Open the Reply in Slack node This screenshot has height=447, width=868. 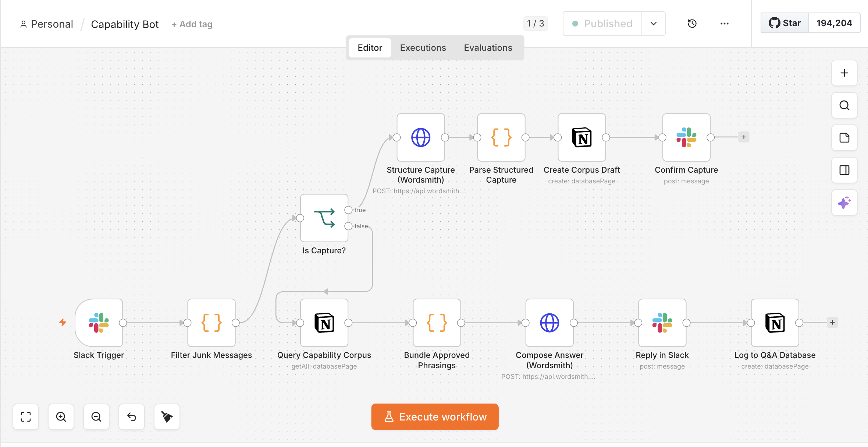[x=662, y=323]
